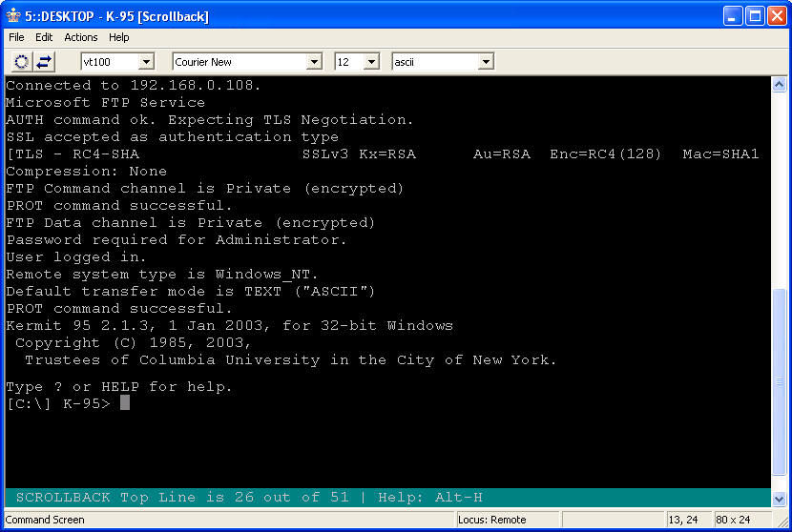Viewport: 792px width, 532px height.
Task: Click the scrollbar down arrow
Action: coord(779,498)
